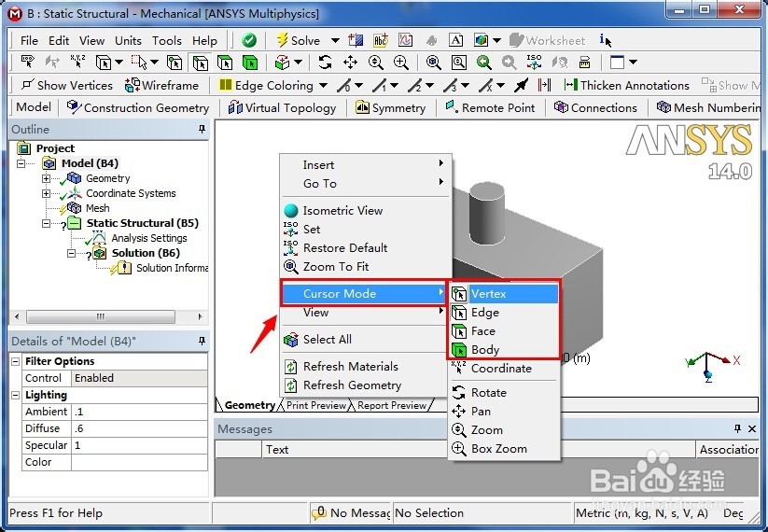Click the Zoom To Fit toolbar icon

coord(434,63)
